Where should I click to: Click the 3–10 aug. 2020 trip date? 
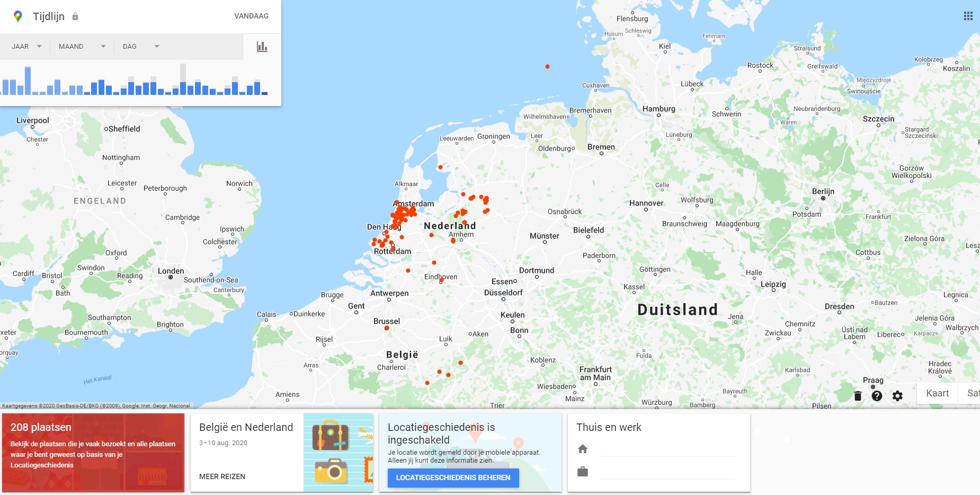pos(223,443)
